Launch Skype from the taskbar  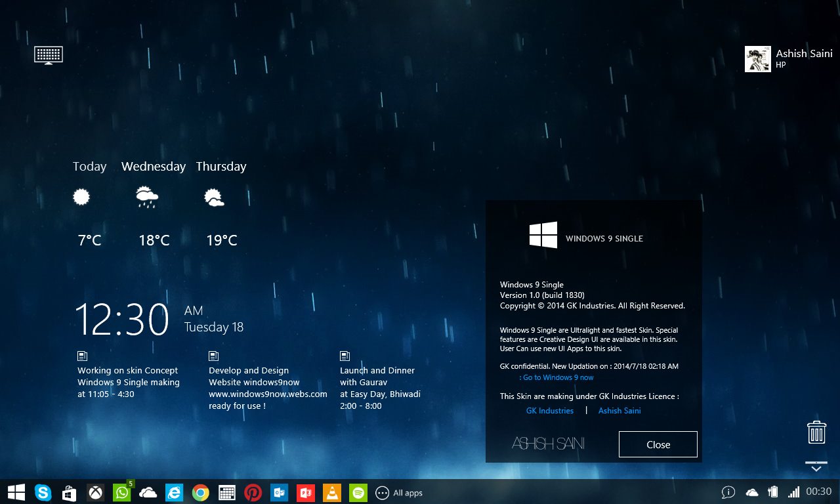(x=42, y=492)
